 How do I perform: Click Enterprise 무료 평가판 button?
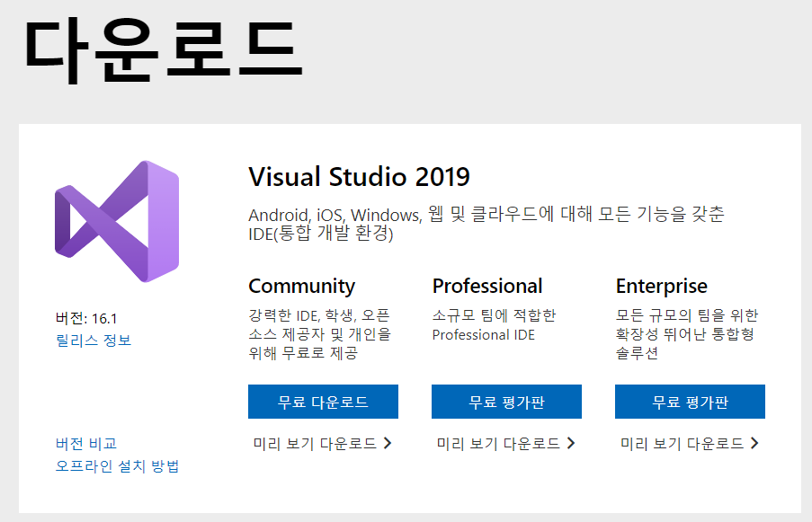click(690, 402)
